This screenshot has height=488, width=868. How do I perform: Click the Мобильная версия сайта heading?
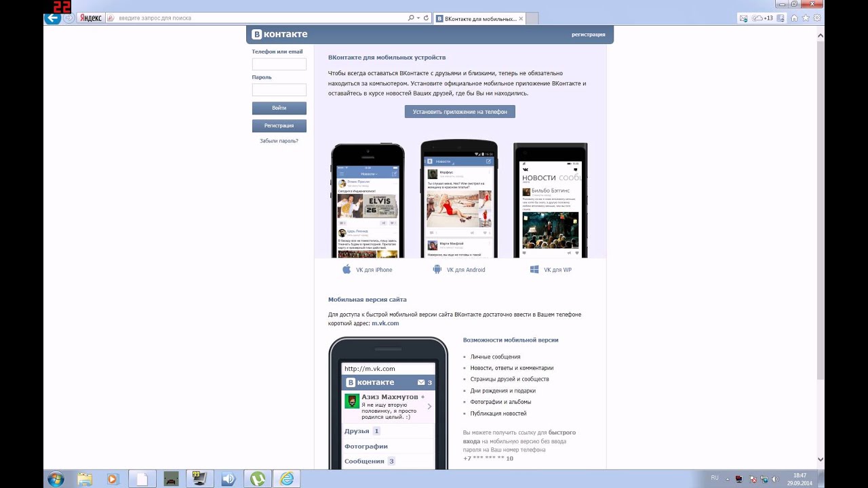pos(368,300)
